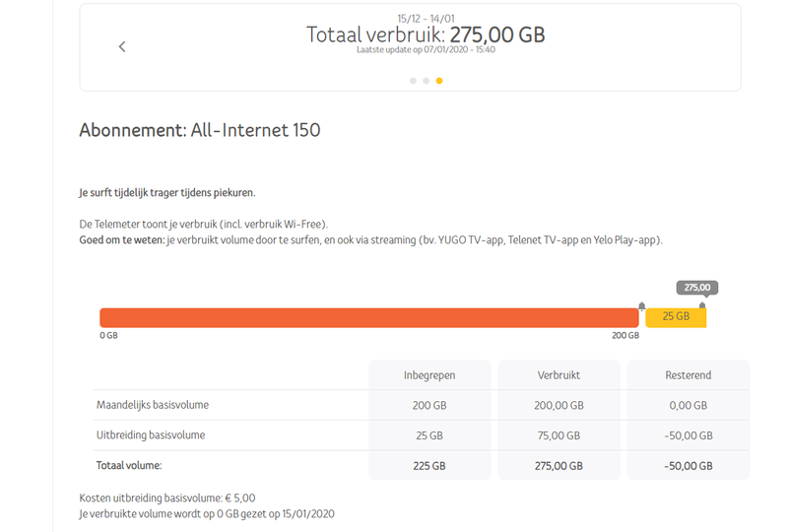The width and height of the screenshot is (788, 532).
Task: Click the 15/12 - 14/01 period label
Action: [x=425, y=18]
